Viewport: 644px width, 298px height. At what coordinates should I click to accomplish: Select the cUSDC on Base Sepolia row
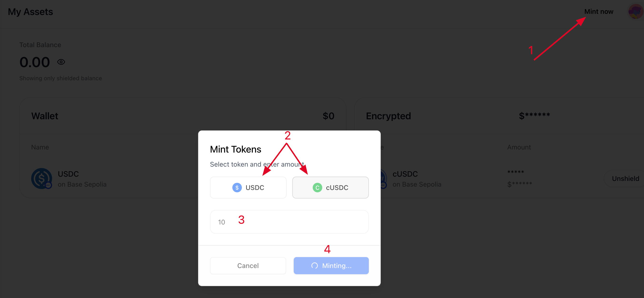tap(417, 179)
